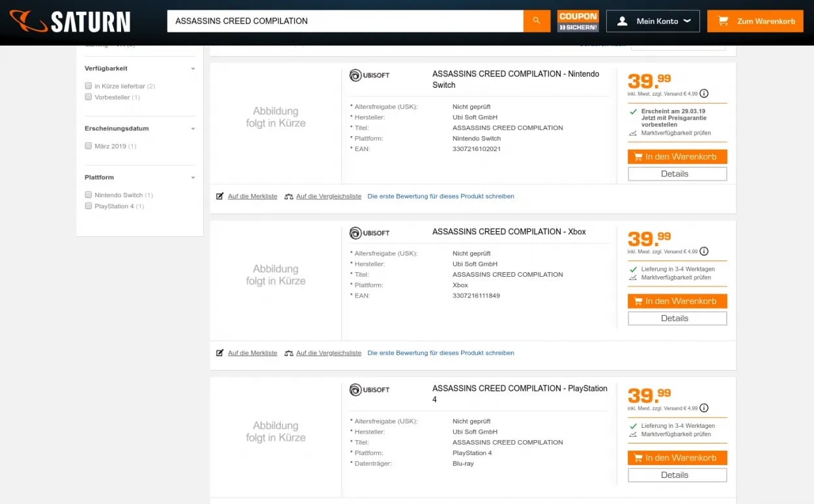Click the orange search magnifier button
814x504 pixels.
[537, 21]
